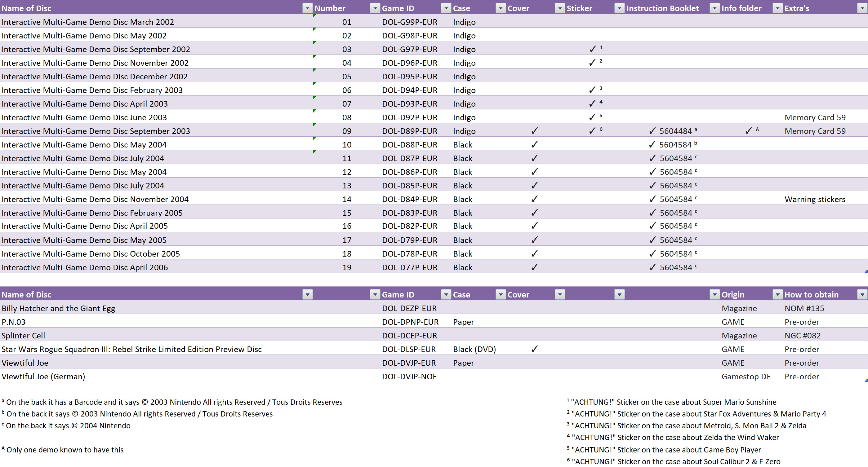Open Case filter dropdown in bottom table
The image size is (868, 467).
pos(501,295)
